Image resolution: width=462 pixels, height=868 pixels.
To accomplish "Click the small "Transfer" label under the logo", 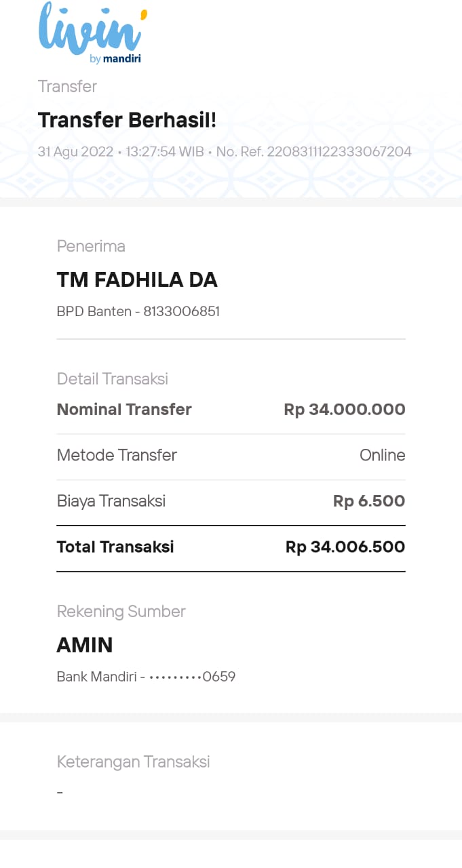I will click(67, 86).
